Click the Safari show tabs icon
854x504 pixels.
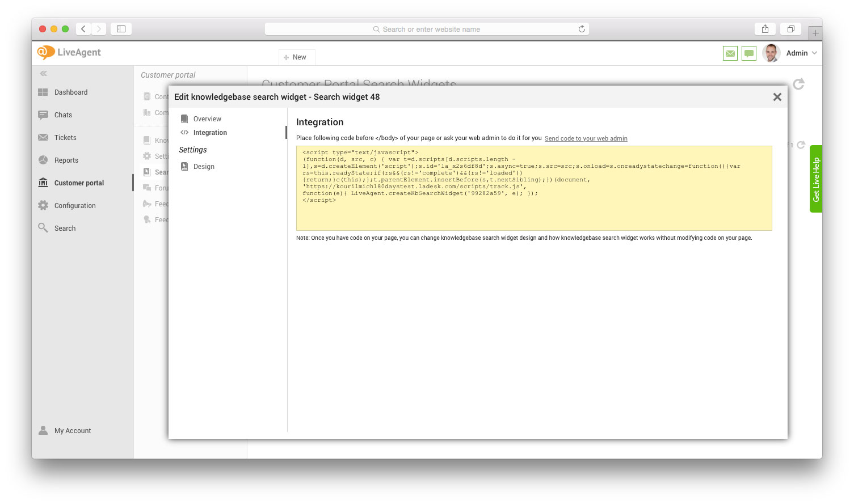tap(790, 29)
